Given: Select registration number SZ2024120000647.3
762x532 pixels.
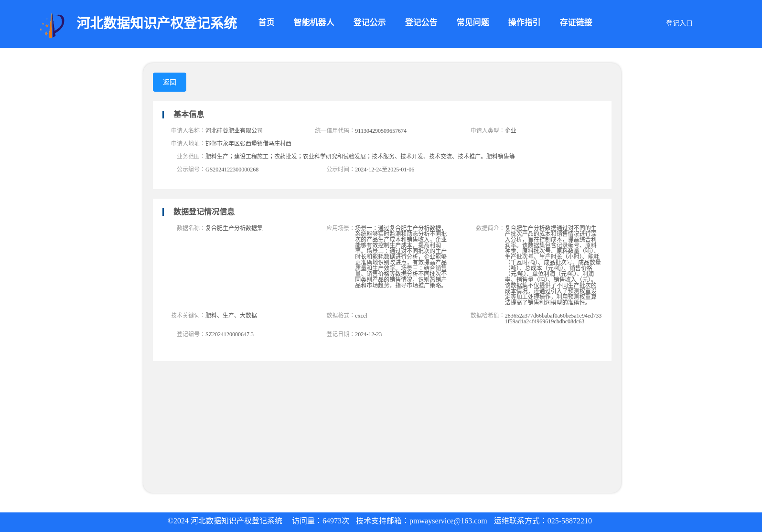Looking at the screenshot, I should [x=230, y=334].
